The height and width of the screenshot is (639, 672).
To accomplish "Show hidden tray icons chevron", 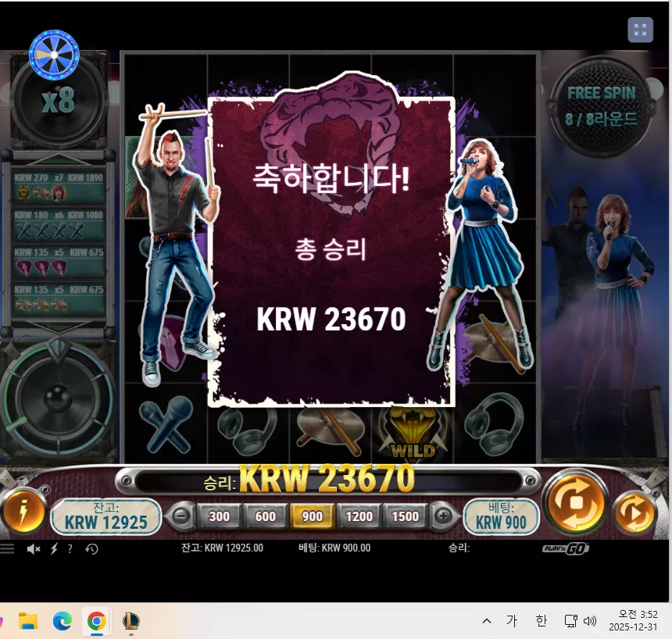I will pos(487,620).
